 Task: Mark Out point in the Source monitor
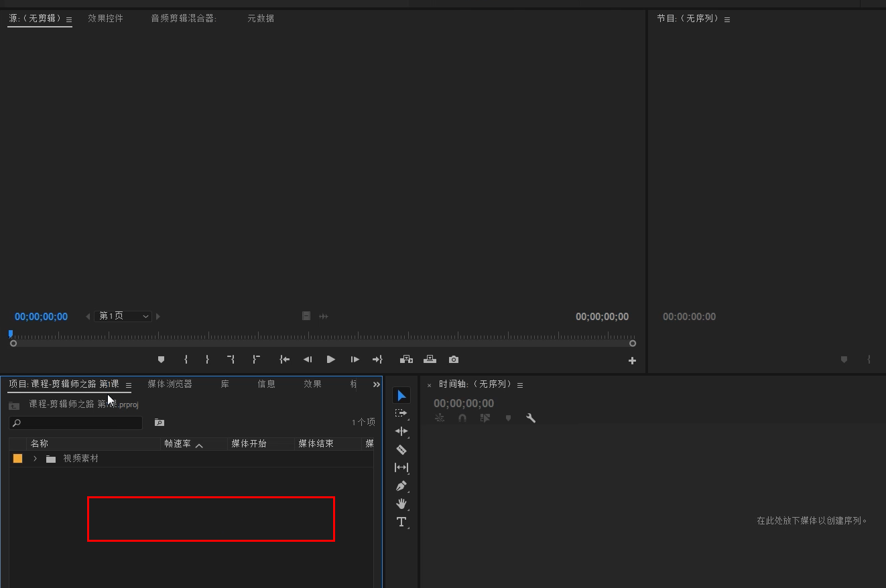[207, 360]
